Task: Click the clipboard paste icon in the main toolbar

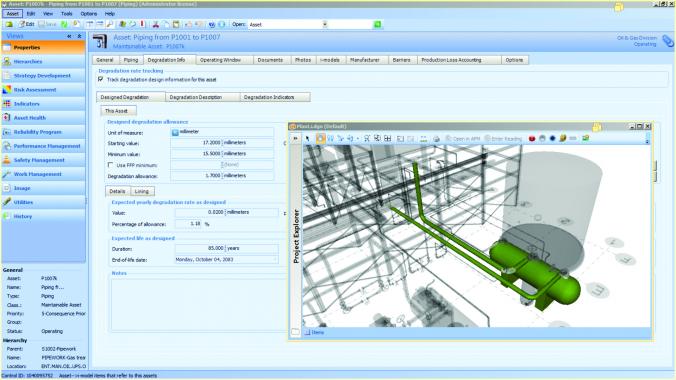Action: (176, 25)
